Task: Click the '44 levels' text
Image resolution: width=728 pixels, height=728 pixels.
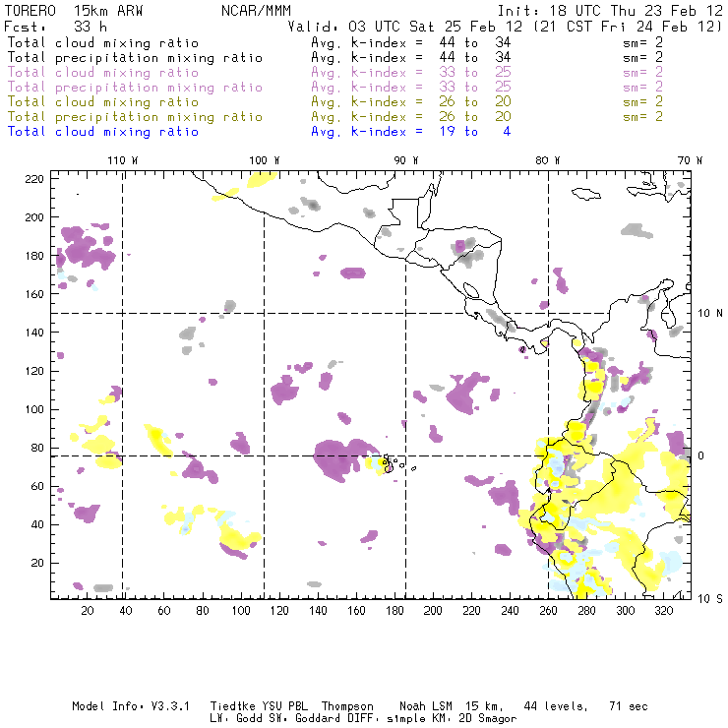Action: (555, 706)
